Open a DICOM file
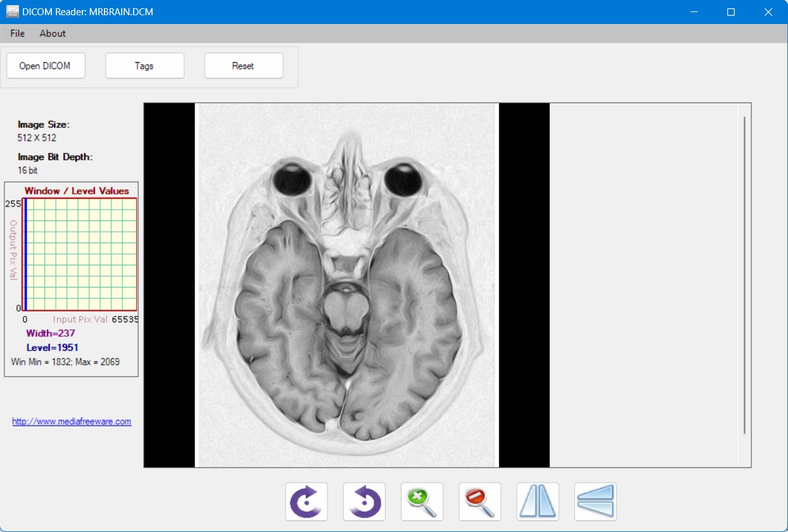 coord(45,65)
